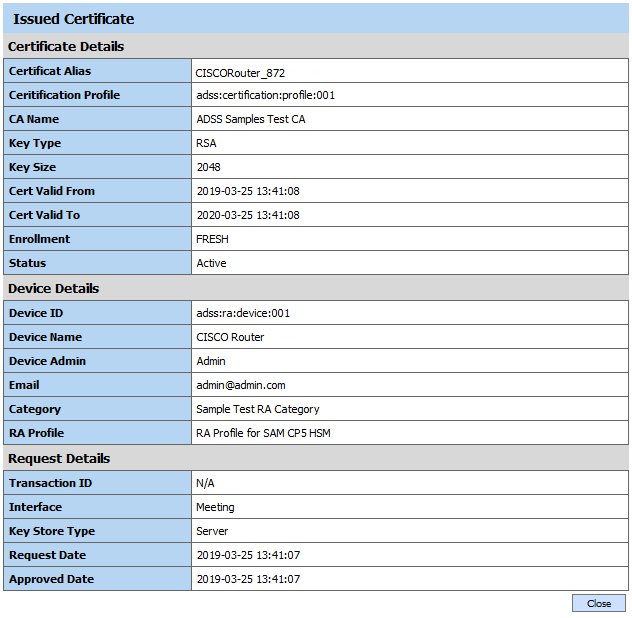Click the Request Date value
Viewport: 632px width, 618px height.
(x=247, y=556)
